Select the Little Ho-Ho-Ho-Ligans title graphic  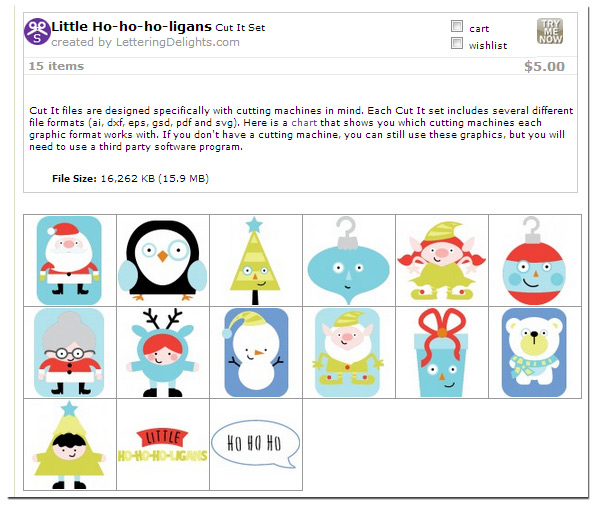[163, 444]
